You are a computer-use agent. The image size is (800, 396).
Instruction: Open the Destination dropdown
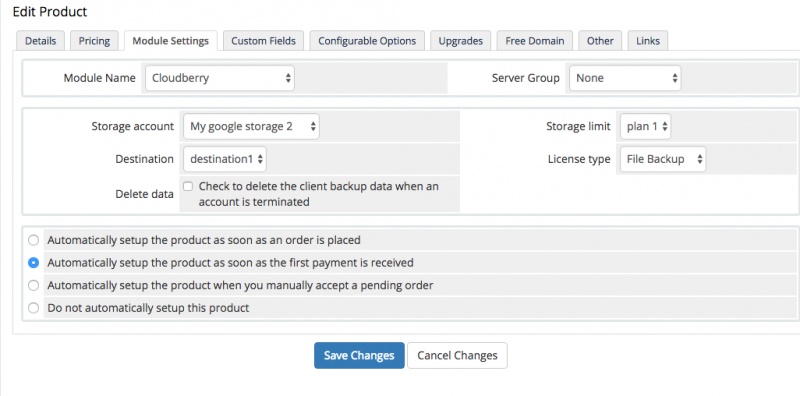[x=225, y=159]
